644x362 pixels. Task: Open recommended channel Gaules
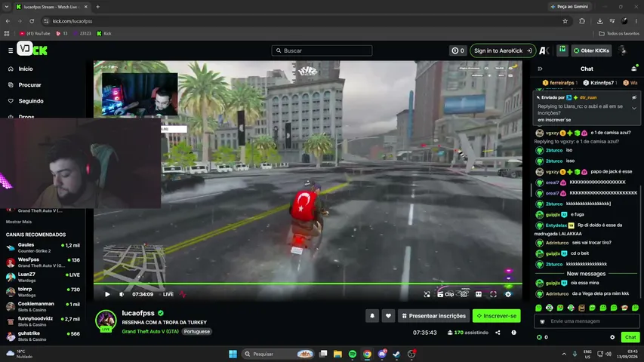43,247
